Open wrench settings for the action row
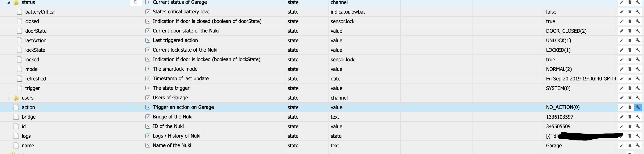This screenshot has height=154, width=644. click(x=638, y=107)
